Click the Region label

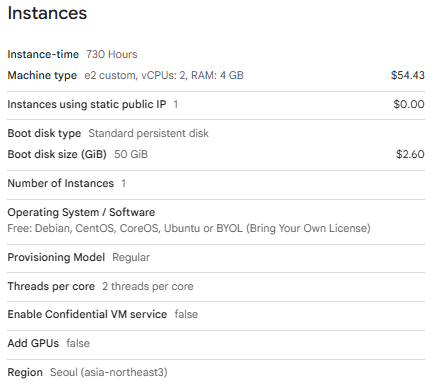25,372
